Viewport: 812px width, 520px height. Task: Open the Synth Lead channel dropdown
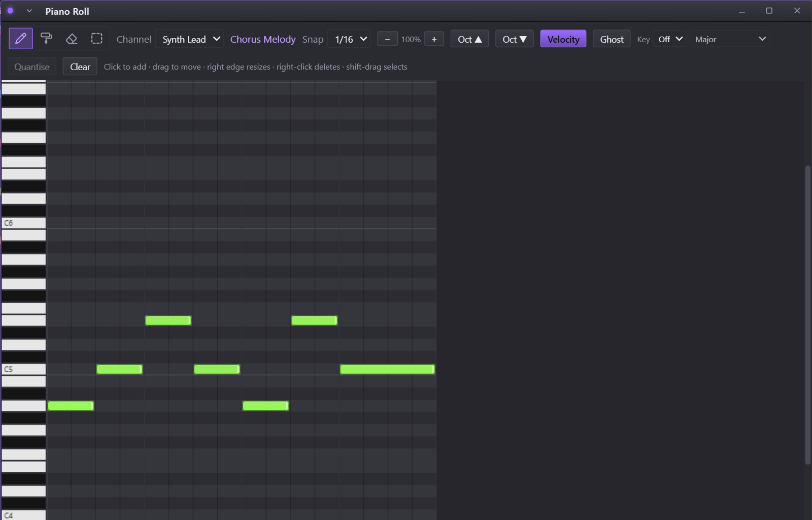click(190, 39)
